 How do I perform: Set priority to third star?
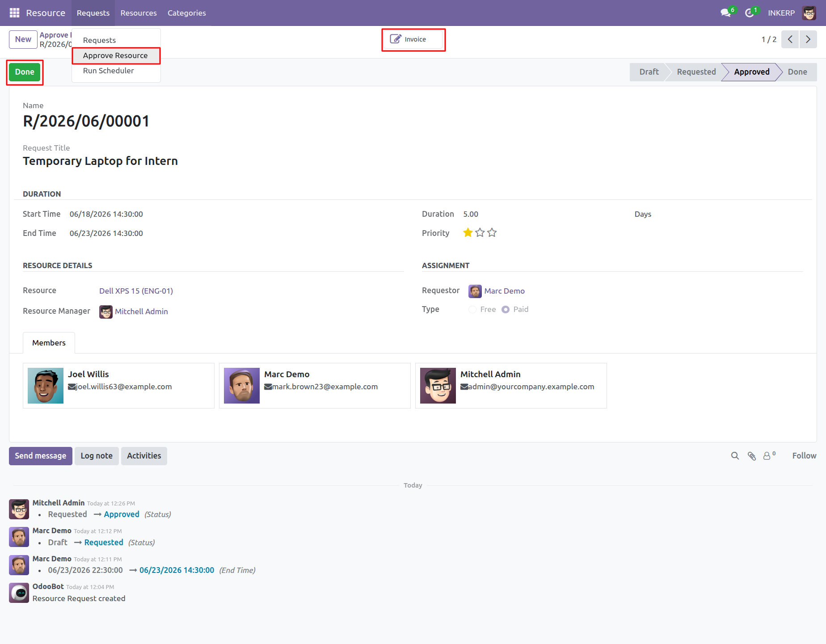(x=492, y=233)
